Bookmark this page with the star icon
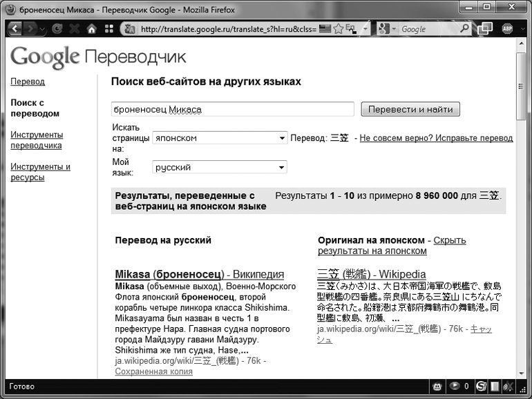The width and height of the screenshot is (532, 399). [x=339, y=29]
